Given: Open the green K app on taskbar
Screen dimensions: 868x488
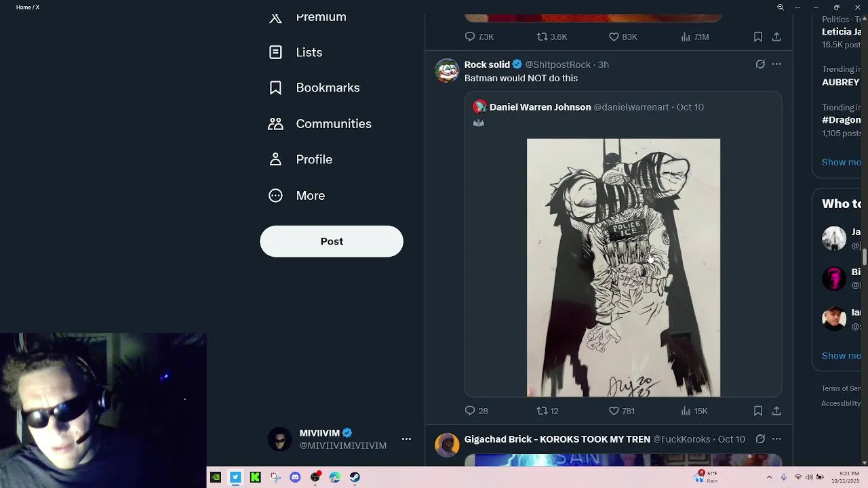Looking at the screenshot, I should (x=255, y=477).
